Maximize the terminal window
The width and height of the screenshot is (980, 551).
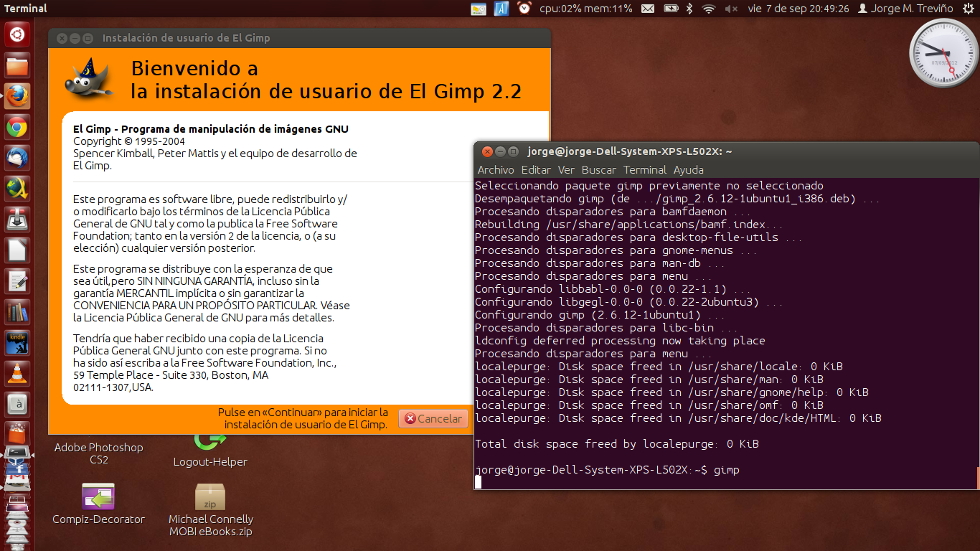click(513, 151)
